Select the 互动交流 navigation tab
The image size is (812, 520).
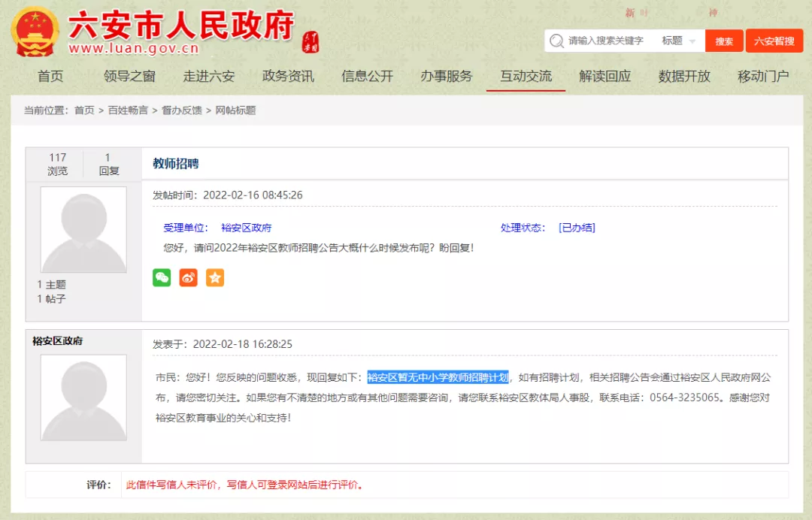point(526,76)
